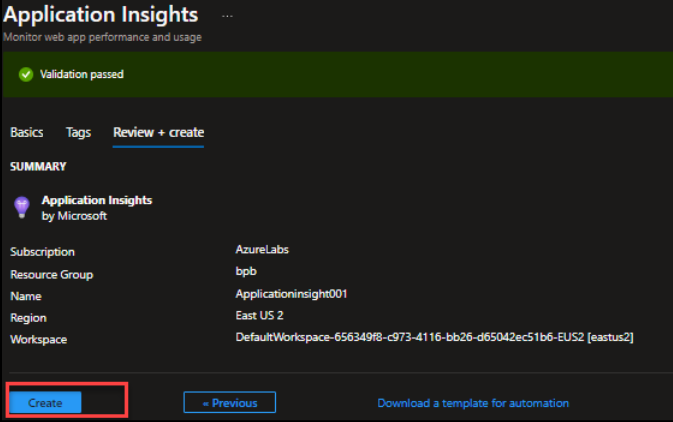Click the purple lightbulb Application Insights icon

click(x=20, y=206)
